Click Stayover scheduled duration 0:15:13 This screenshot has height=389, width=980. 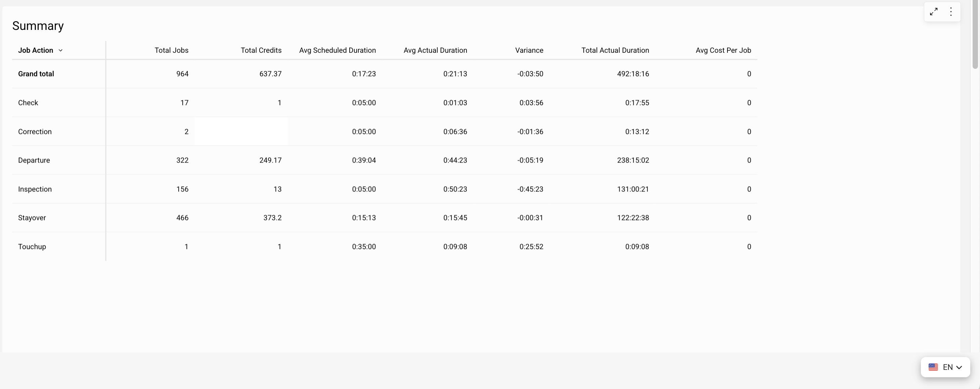364,218
